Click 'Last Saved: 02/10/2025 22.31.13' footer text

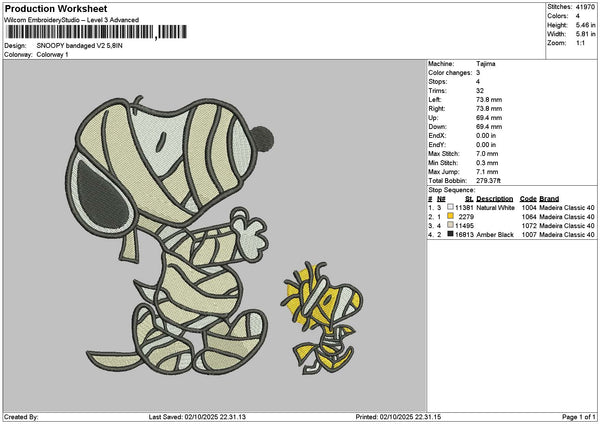pos(197,417)
